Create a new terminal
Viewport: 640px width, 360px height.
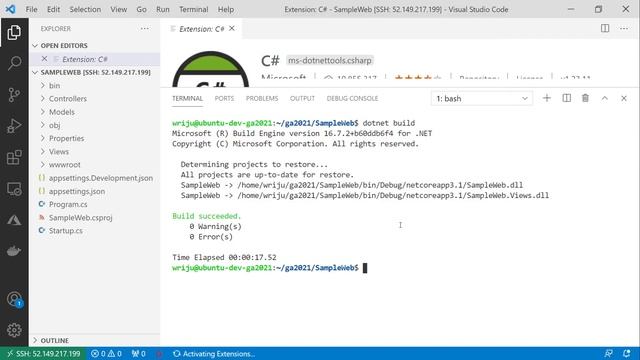547,98
